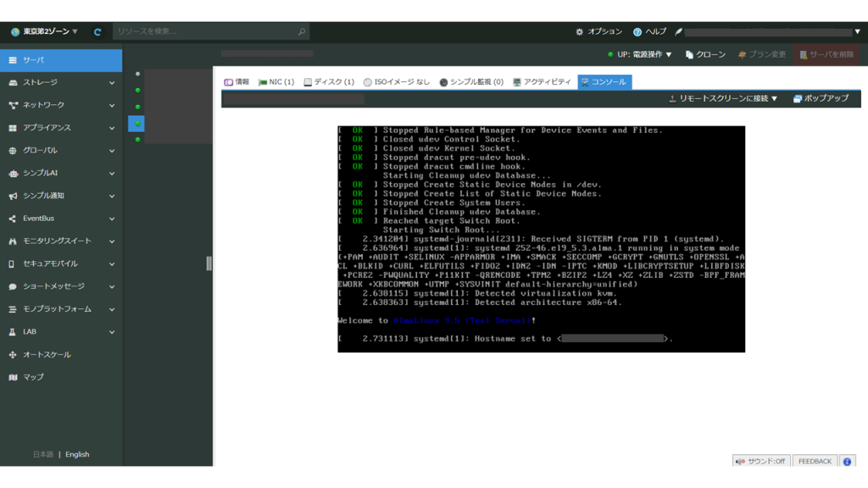868x488 pixels.
Task: Switch to the シンプル監視 (0) tab
Action: click(471, 82)
